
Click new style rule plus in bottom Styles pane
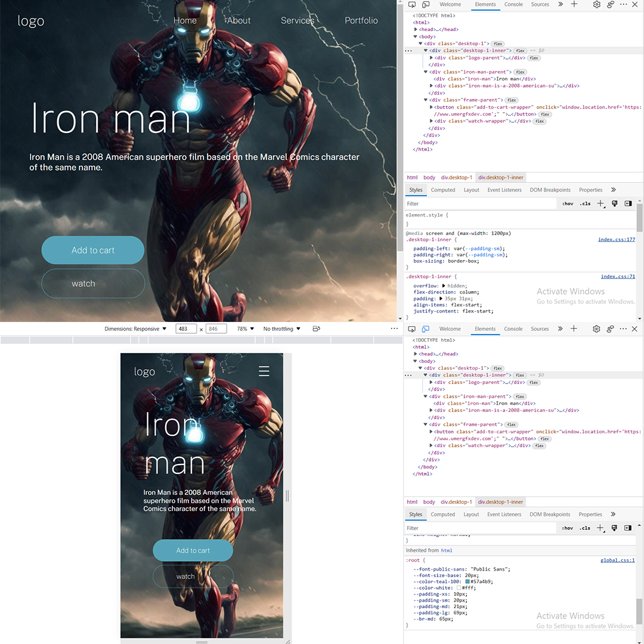(x=601, y=528)
